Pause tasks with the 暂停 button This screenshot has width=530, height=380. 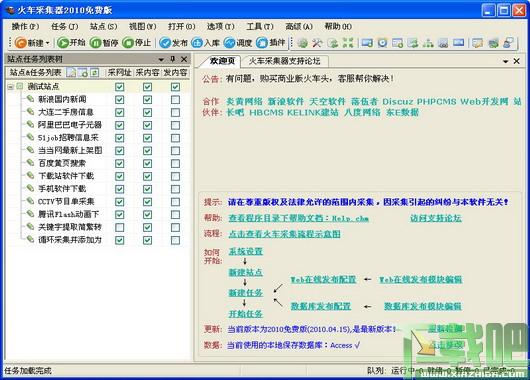coord(104,43)
